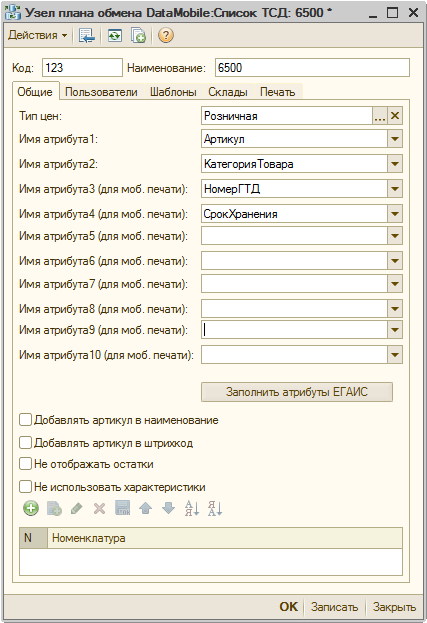Click the Наименование input field
The width and height of the screenshot is (427, 623).
[312, 68]
